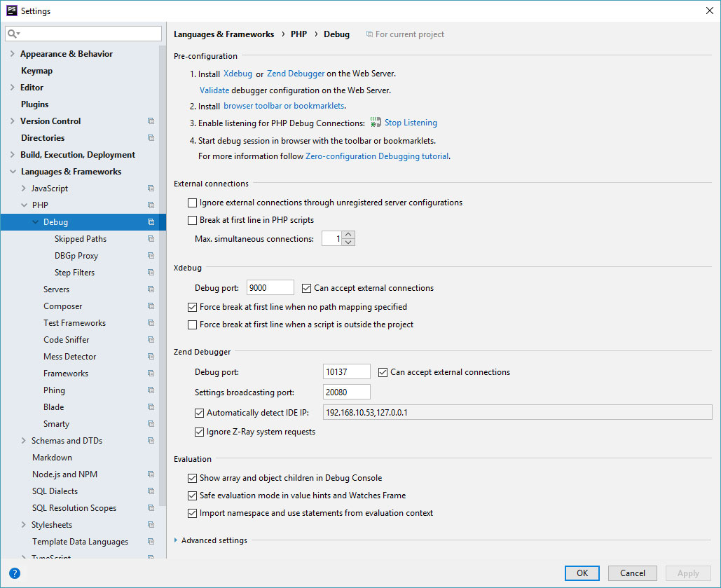Image resolution: width=721 pixels, height=588 pixels.
Task: Click the help question mark icon
Action: point(15,573)
